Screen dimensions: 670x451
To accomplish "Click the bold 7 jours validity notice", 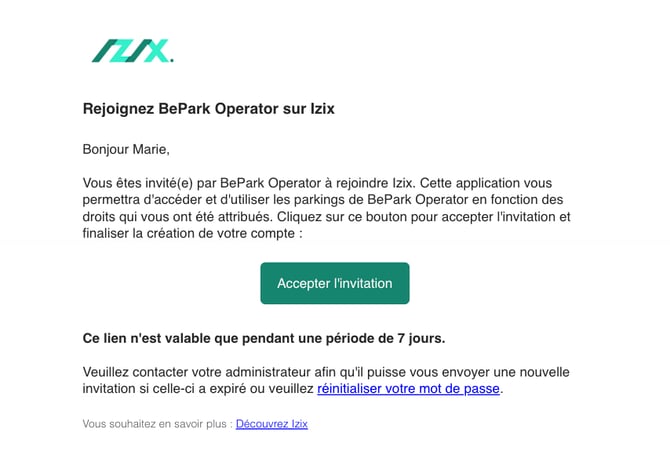I will point(264,338).
